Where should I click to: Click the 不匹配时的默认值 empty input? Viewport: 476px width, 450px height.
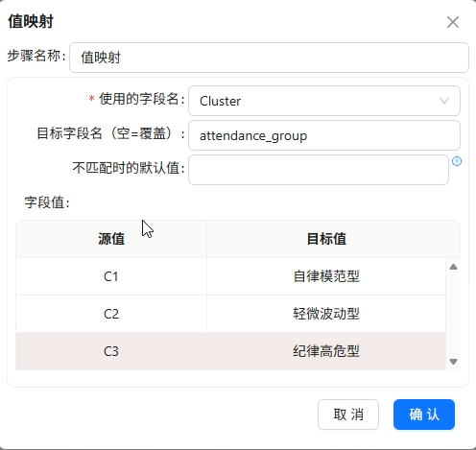click(x=319, y=170)
